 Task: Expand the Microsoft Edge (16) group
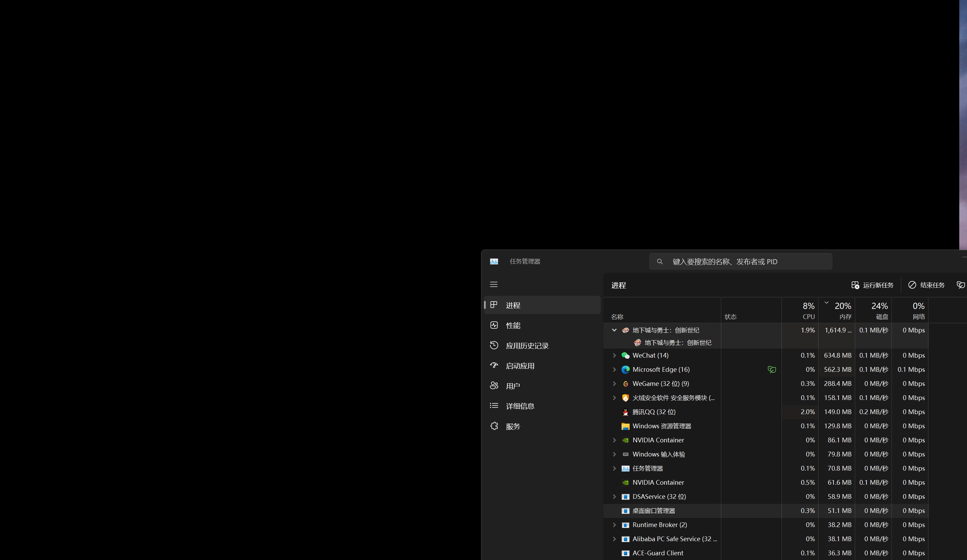614,370
